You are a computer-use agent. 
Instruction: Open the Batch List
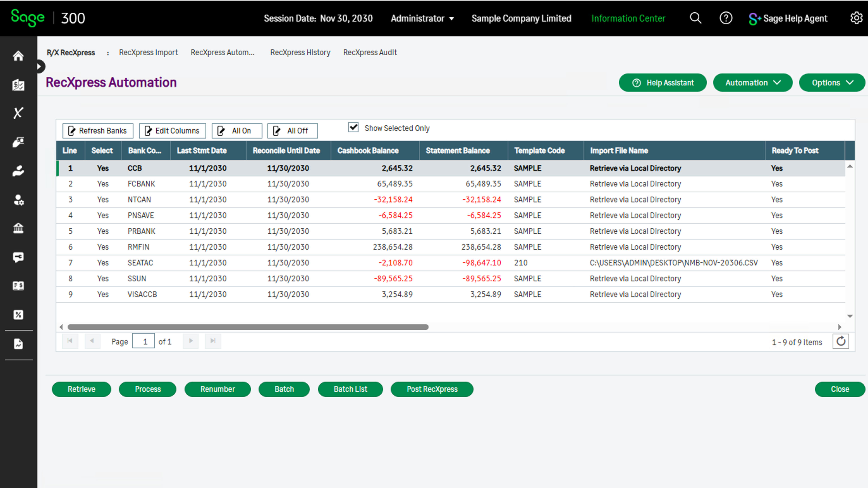[x=350, y=389]
